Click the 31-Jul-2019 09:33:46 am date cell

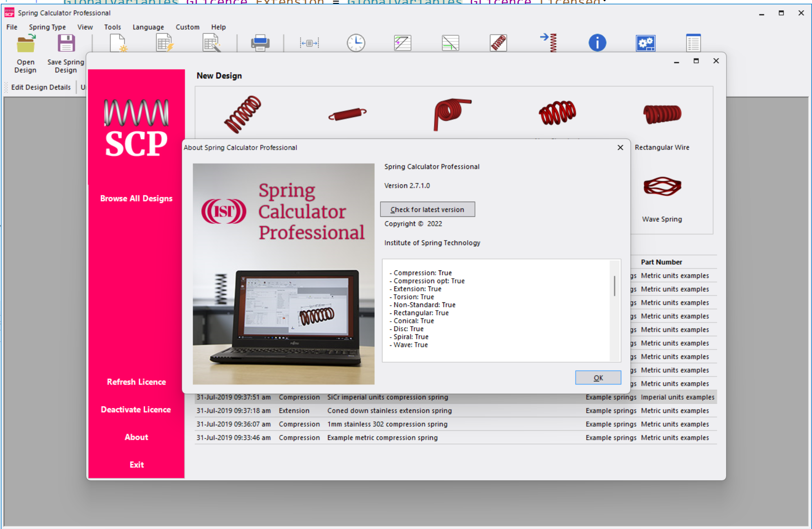234,437
